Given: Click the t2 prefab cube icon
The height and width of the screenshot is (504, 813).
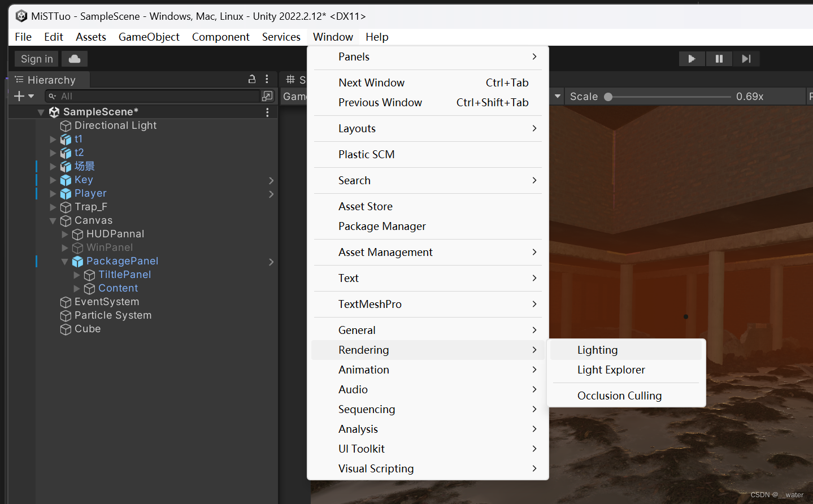Looking at the screenshot, I should click(66, 153).
